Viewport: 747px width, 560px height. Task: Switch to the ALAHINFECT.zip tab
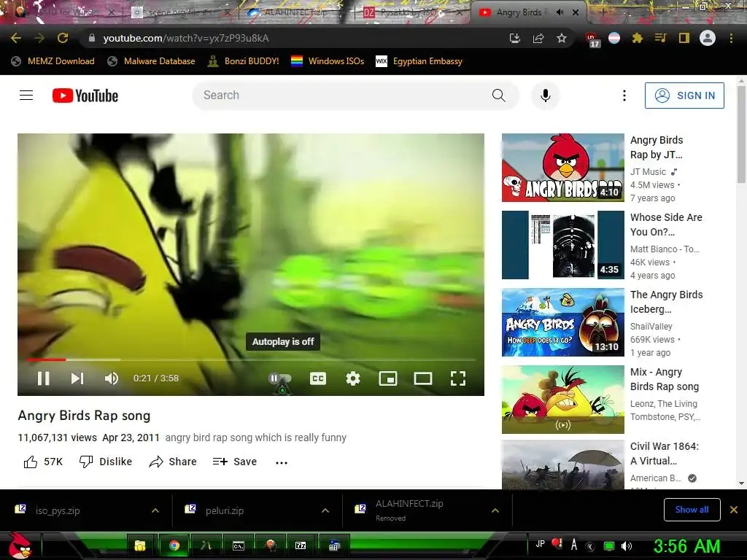click(295, 12)
